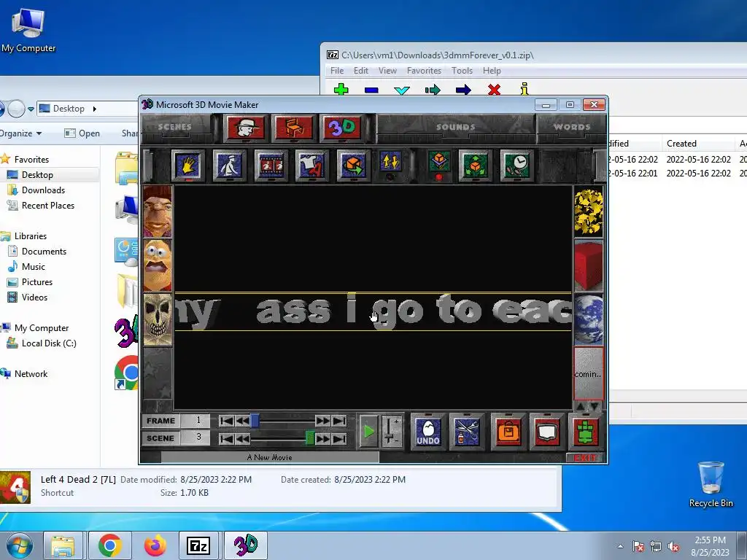The height and width of the screenshot is (560, 747).
Task: Open Firefox from the taskbar
Action: (155, 545)
